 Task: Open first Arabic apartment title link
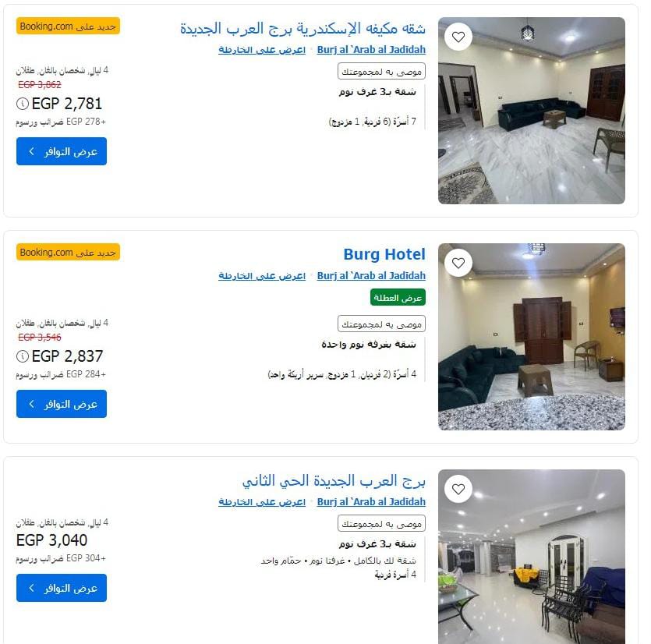(x=303, y=28)
